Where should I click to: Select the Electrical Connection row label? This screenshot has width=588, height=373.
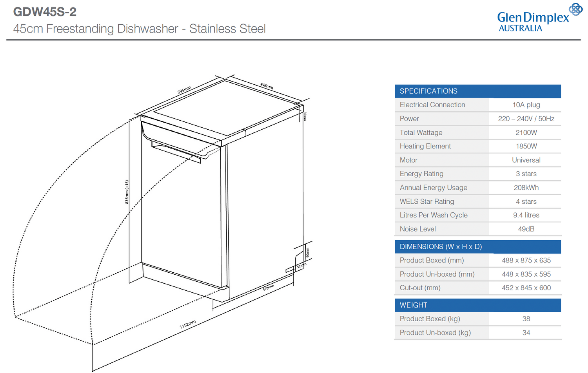tap(432, 105)
